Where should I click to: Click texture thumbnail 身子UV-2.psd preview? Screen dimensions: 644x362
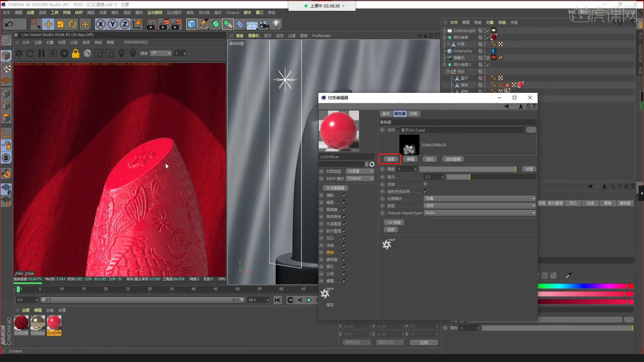(x=409, y=145)
